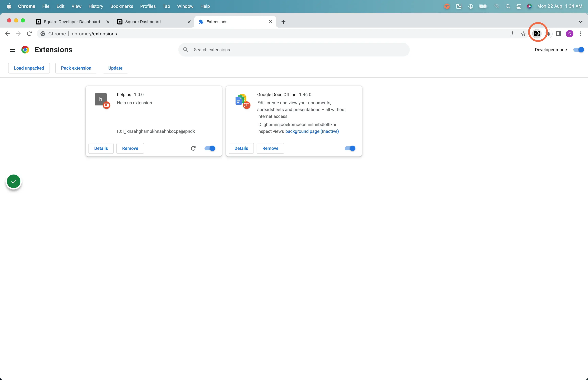Image resolution: width=588 pixels, height=380 pixels.
Task: Disable Developer mode toggle
Action: tap(579, 50)
